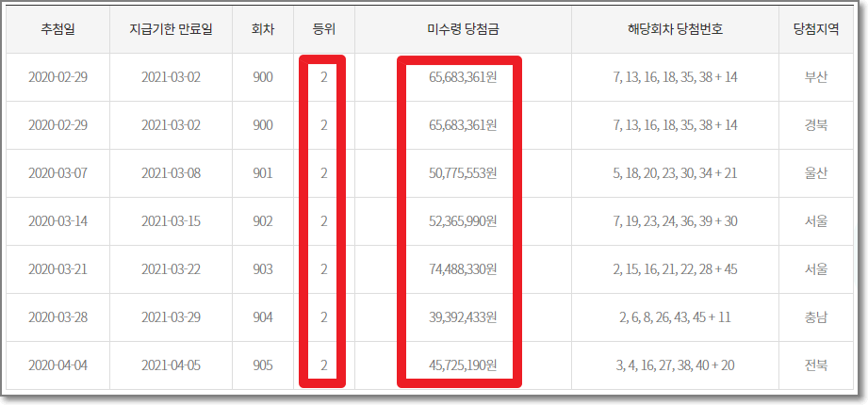Click the 해당회차 당첨번호 column header
Screen dimensions: 868x405
click(675, 30)
